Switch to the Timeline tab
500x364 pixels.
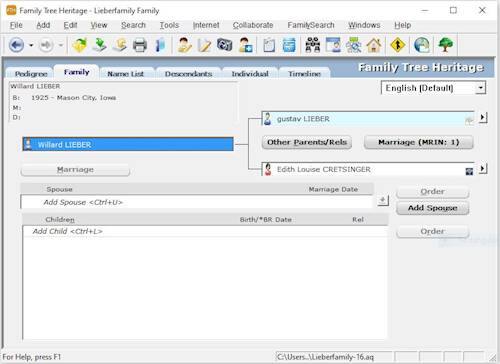(x=304, y=74)
